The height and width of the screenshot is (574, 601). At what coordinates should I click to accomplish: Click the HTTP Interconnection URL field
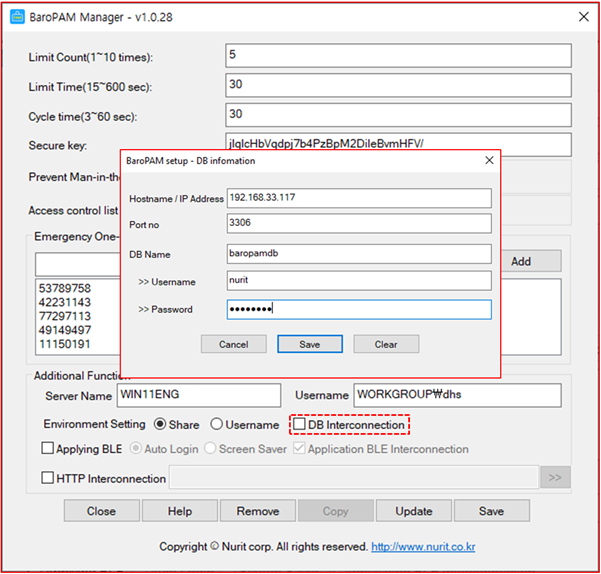[354, 477]
